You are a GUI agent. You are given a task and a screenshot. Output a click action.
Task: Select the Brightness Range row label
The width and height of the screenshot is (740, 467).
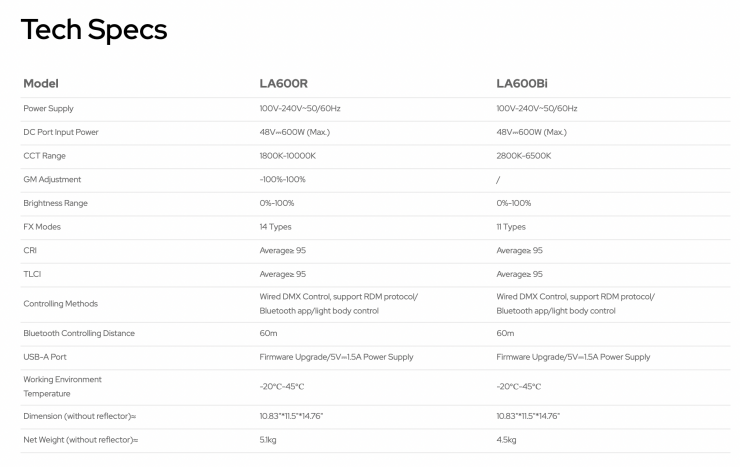55,203
